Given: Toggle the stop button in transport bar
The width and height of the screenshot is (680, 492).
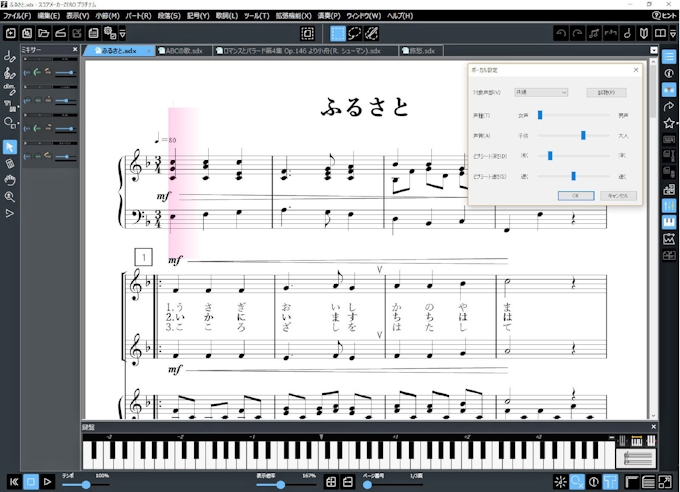Looking at the screenshot, I should click(x=30, y=482).
